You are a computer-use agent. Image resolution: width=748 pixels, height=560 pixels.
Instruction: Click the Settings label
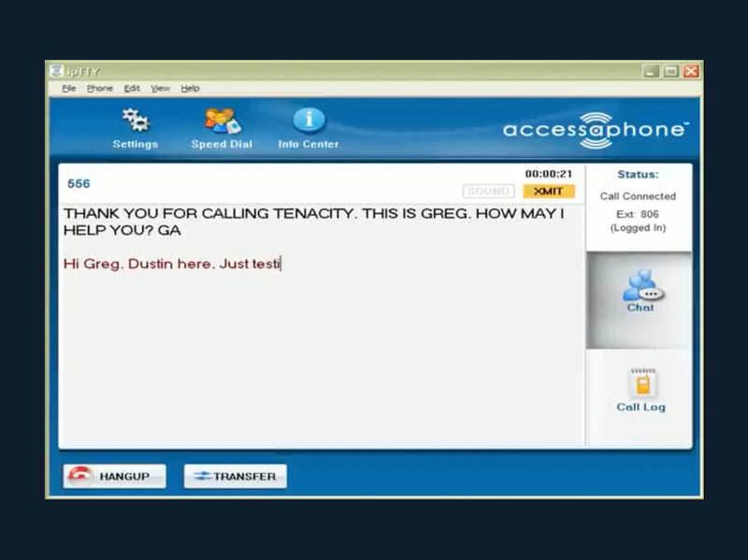point(136,144)
